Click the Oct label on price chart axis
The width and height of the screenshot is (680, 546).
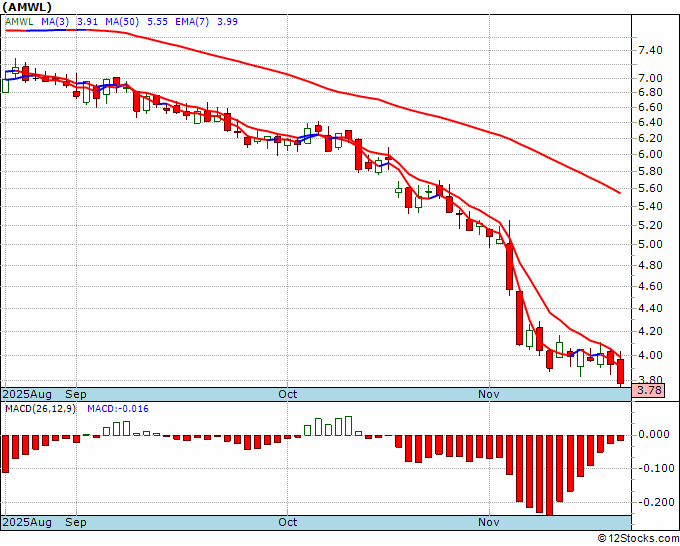point(288,394)
